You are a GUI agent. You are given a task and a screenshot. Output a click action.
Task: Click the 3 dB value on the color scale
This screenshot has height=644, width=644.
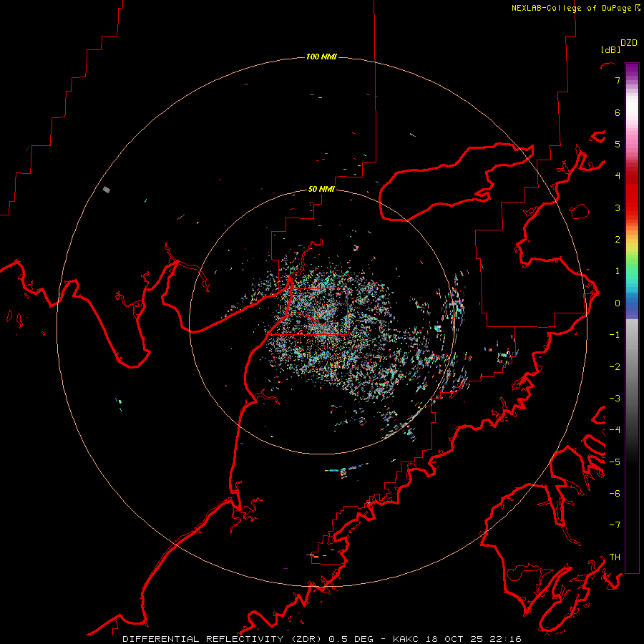coord(618,208)
